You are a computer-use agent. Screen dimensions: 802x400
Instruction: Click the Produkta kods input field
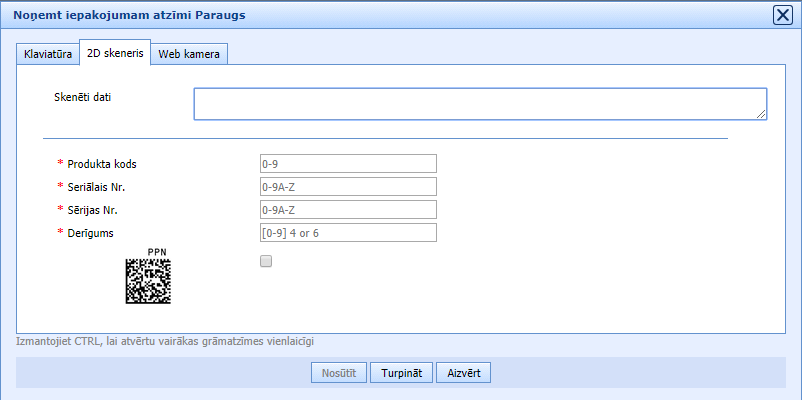[x=348, y=164]
